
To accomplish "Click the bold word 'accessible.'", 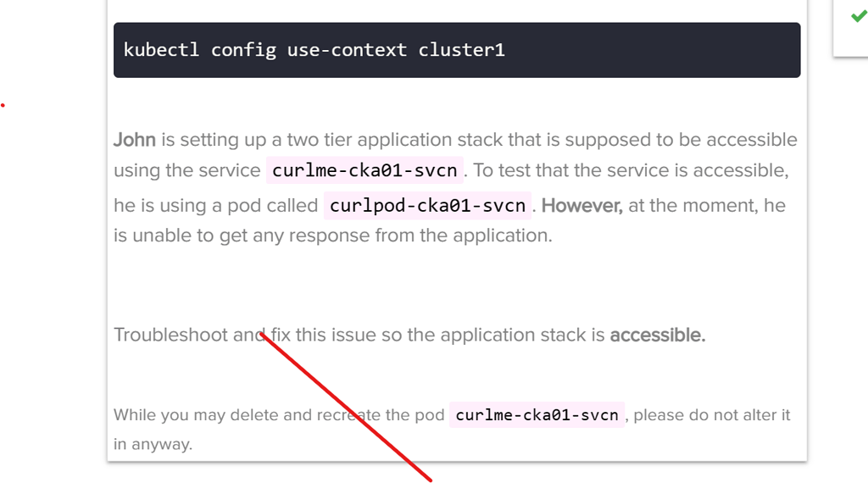I will [x=658, y=335].
